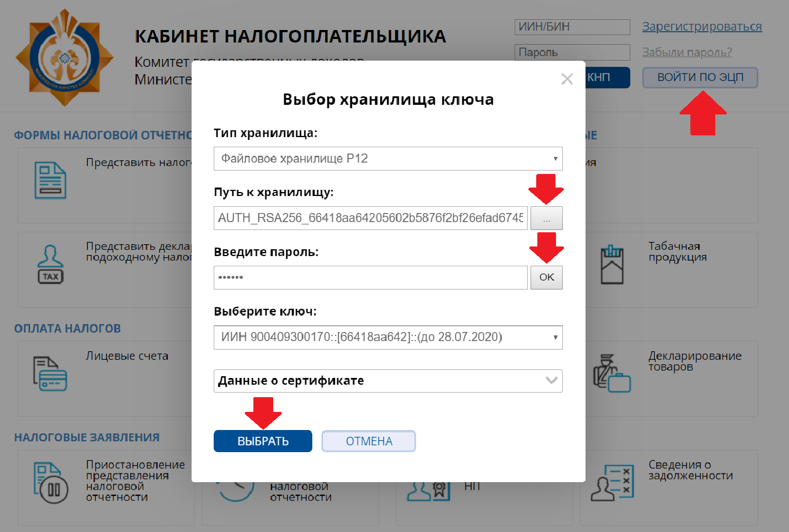Click the committee emblem logo

coord(65,57)
